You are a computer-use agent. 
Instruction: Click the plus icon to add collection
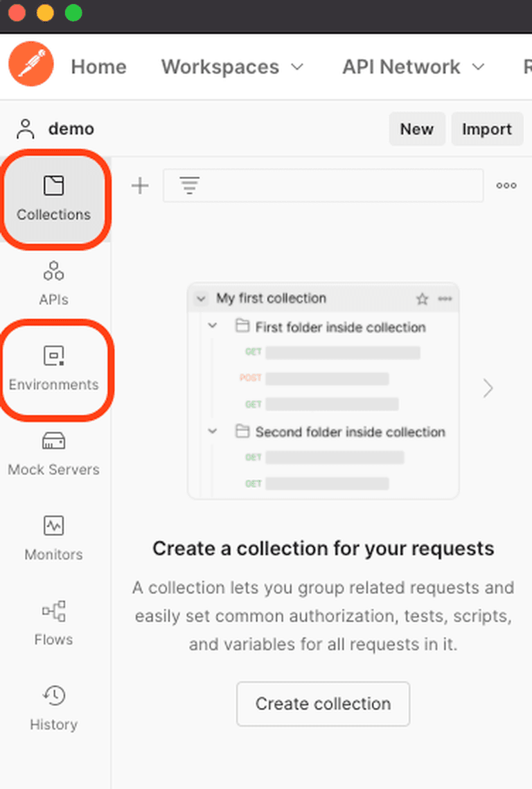tap(141, 186)
